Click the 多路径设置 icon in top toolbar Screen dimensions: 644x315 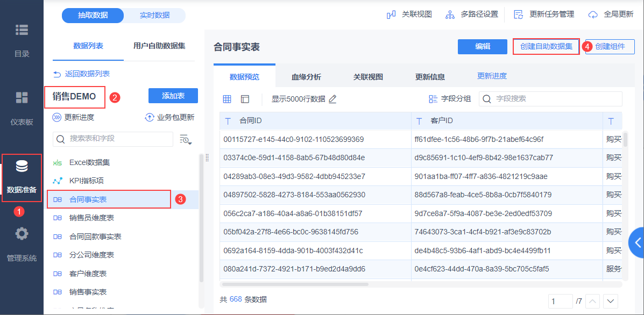click(x=450, y=15)
